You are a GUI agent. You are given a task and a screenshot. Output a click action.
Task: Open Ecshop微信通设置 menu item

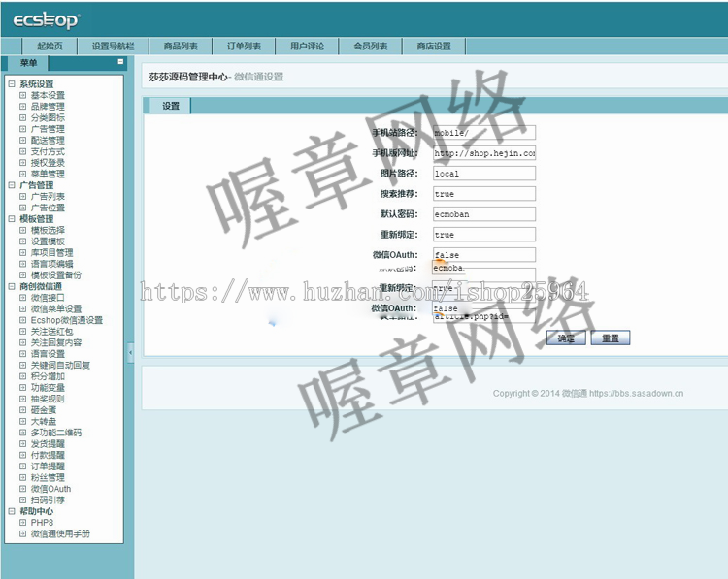pos(66,320)
